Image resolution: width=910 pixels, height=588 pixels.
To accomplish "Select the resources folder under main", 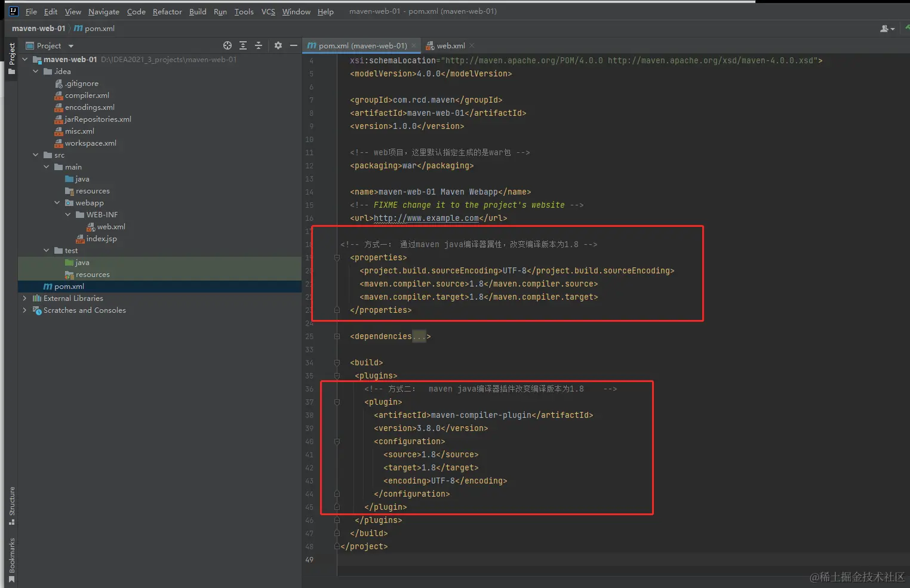I will point(87,190).
